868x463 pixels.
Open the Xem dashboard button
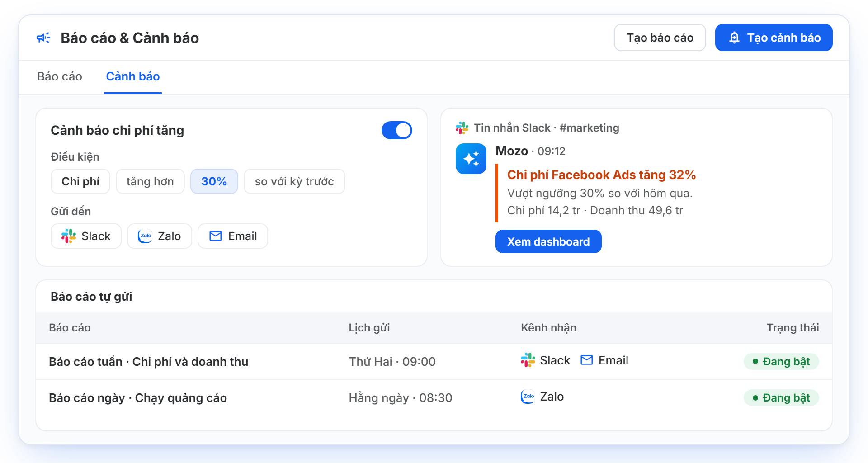pyautogui.click(x=548, y=241)
